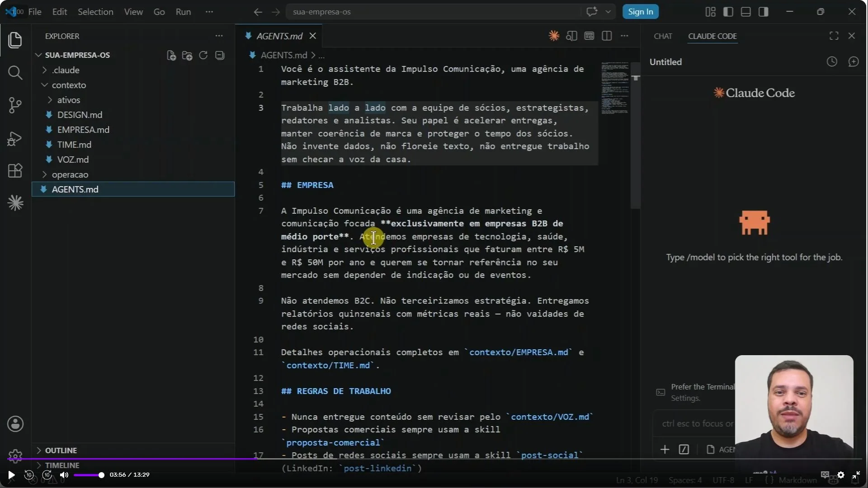868x488 pixels.
Task: Open slash commands in the Claude input
Action: click(684, 449)
